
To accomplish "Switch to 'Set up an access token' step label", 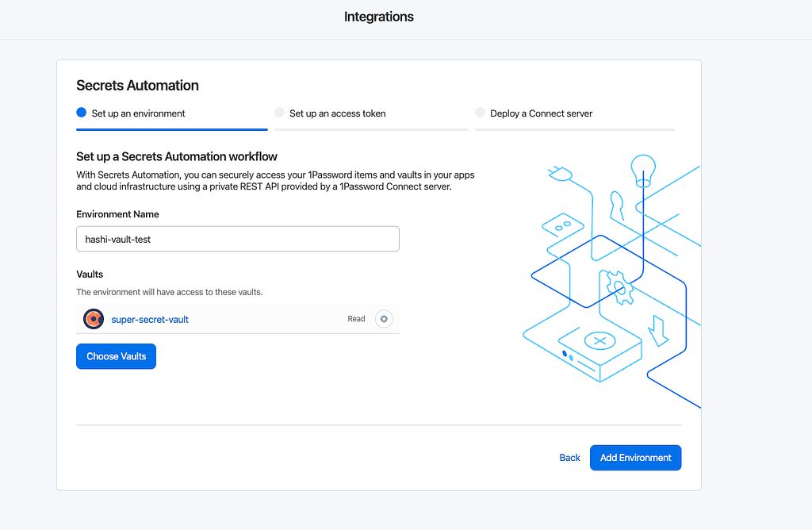I will 338,113.
